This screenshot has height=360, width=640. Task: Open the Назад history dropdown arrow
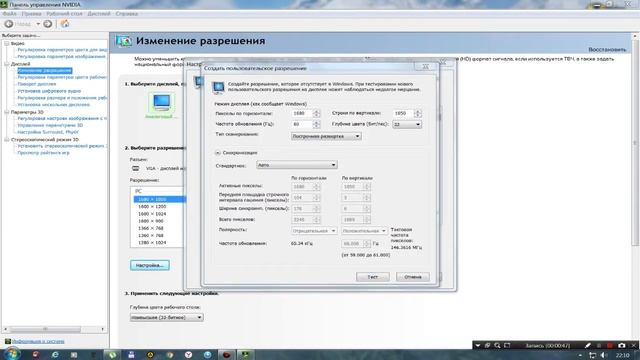tap(38, 24)
